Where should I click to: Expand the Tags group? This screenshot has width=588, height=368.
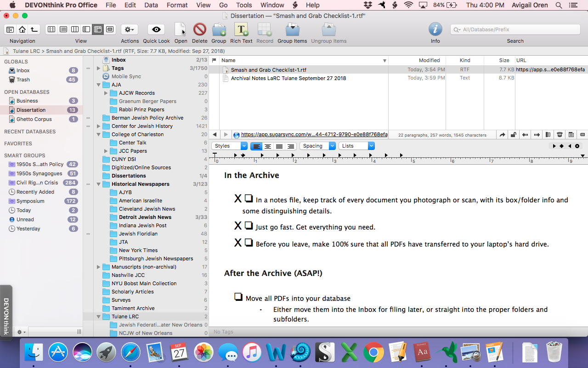(x=98, y=68)
